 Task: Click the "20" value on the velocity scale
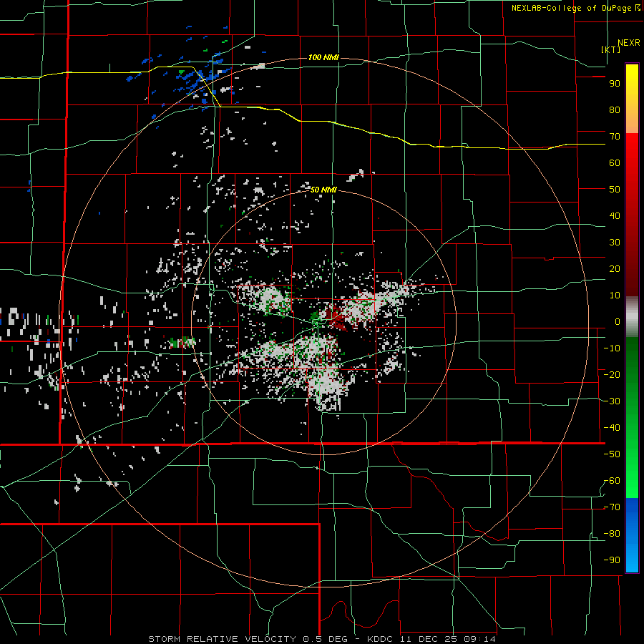coord(615,269)
